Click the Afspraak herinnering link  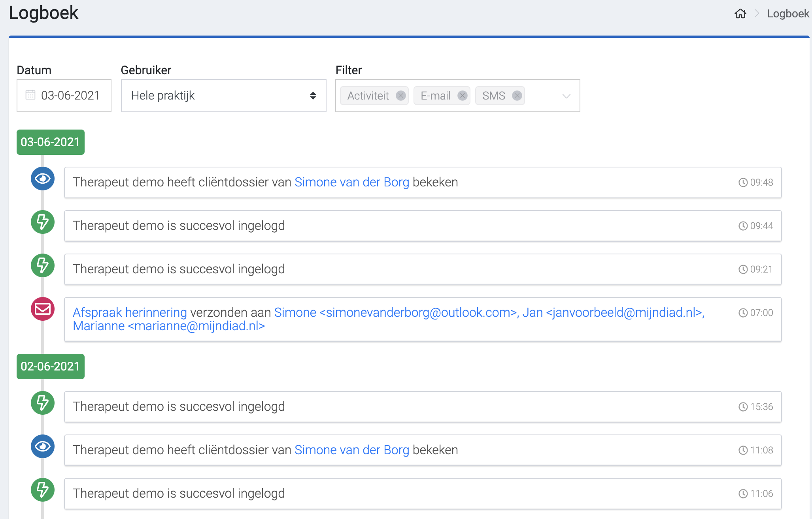click(x=129, y=312)
